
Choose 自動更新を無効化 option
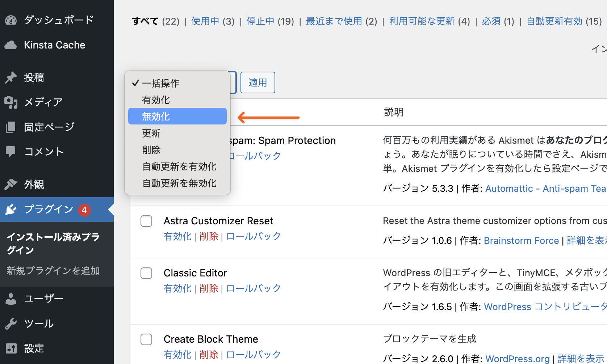pos(177,183)
